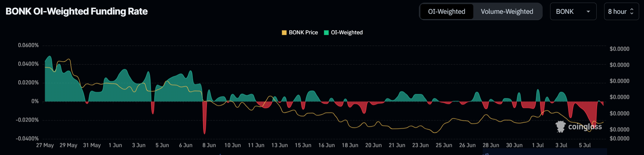Click the 30 Jun date label
Viewport: 644px width, 155px height.
click(514, 145)
